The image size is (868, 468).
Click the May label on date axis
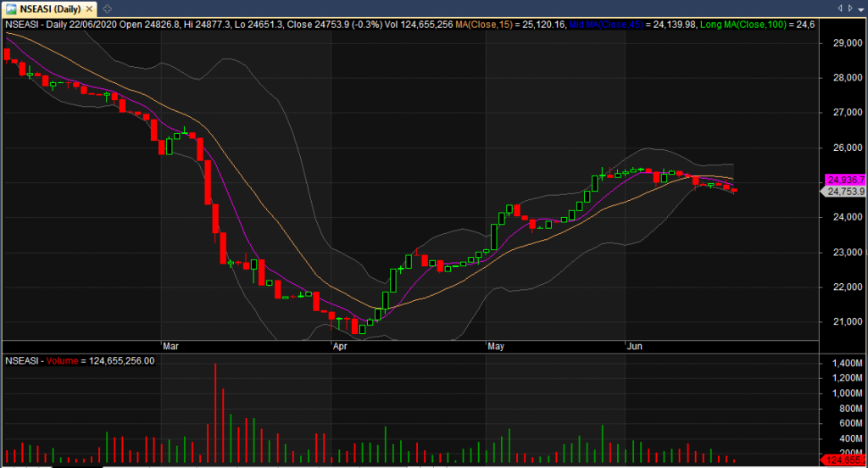tap(496, 346)
